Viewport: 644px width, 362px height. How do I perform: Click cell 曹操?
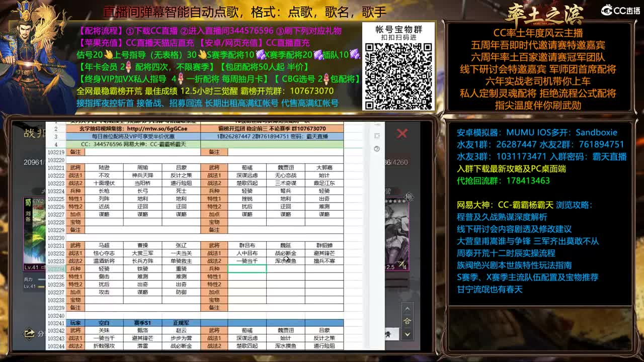142,246
